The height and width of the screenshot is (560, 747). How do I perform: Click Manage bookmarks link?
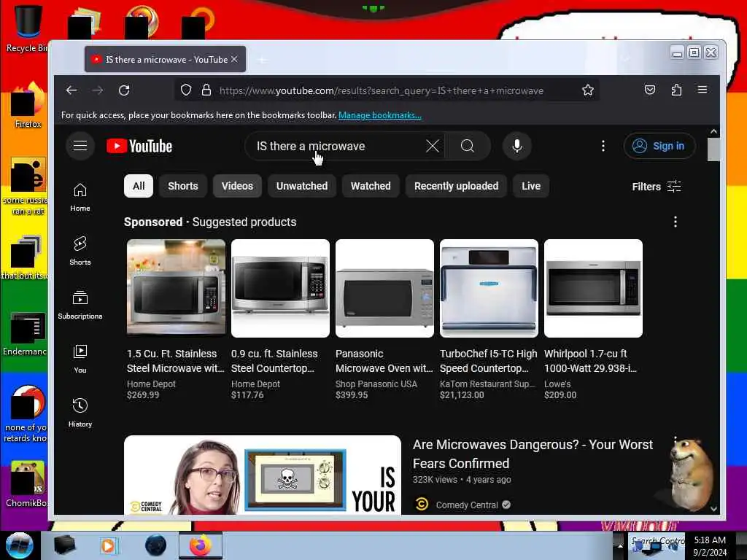(x=379, y=115)
